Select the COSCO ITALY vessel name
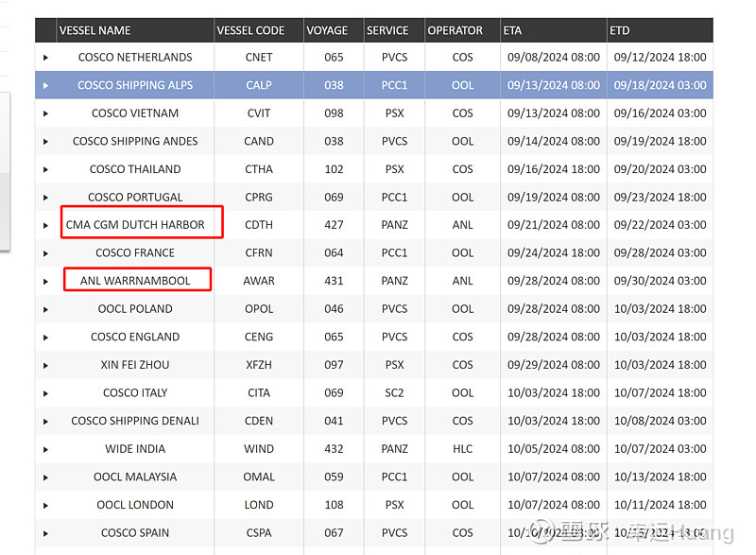 [x=135, y=393]
